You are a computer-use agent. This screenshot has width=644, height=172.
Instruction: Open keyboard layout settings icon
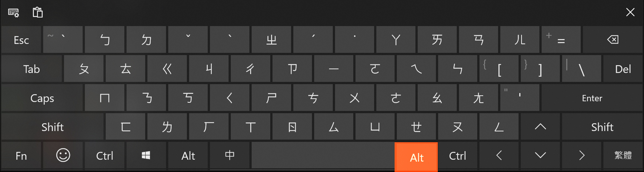click(x=13, y=13)
